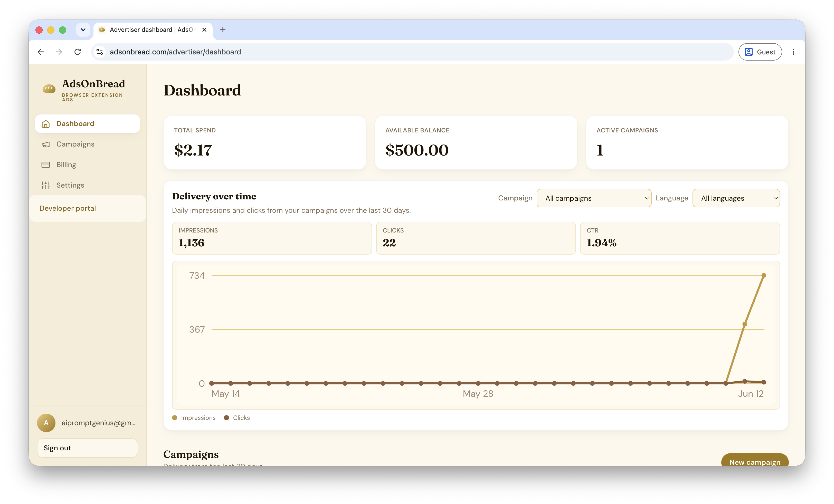834x504 pixels.
Task: Click the Impressions legend item
Action: coord(194,418)
